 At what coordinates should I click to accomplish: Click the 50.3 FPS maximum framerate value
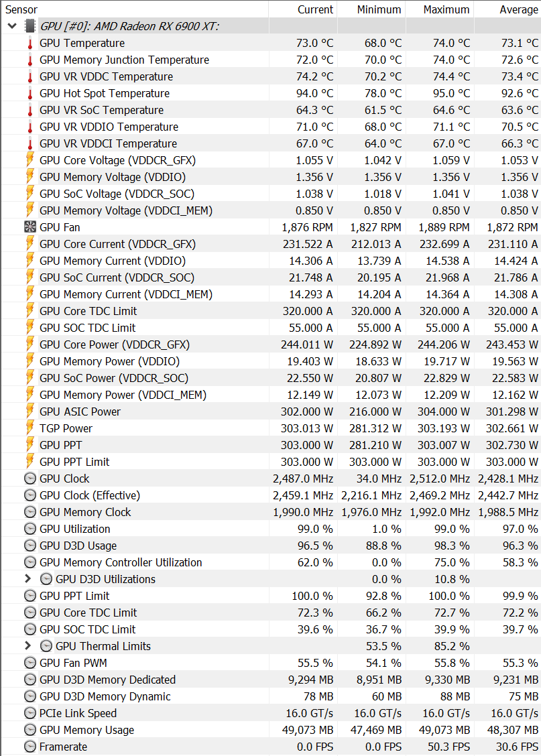tap(449, 747)
